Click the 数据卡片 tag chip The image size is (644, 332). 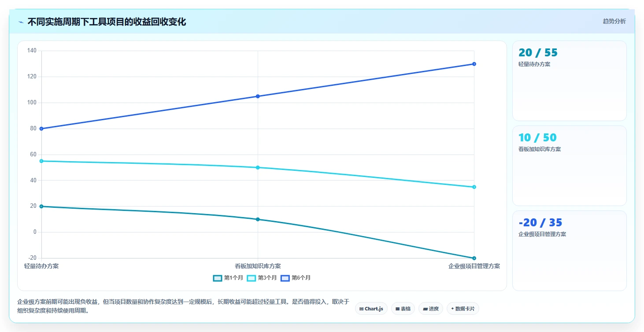pyautogui.click(x=463, y=309)
